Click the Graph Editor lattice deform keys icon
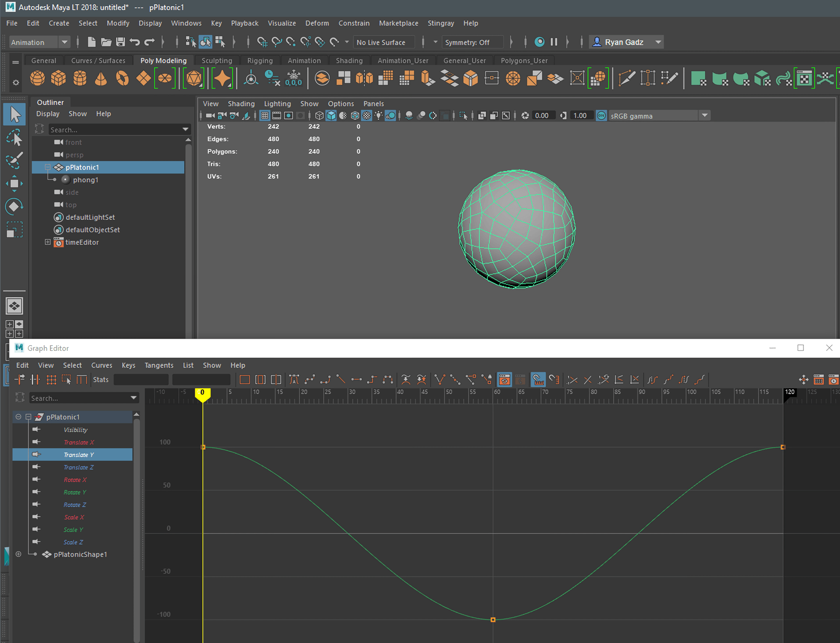 coord(51,380)
